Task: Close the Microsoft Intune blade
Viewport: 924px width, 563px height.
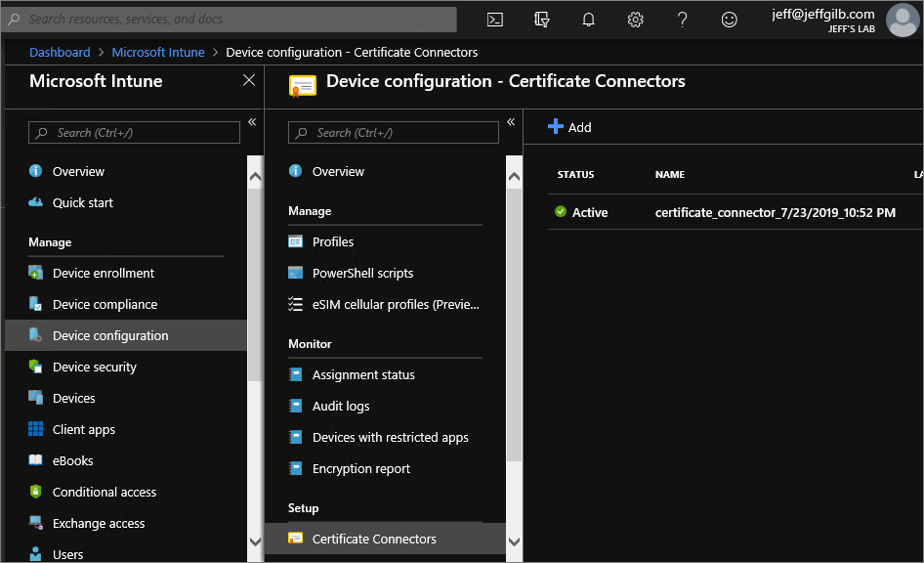Action: (249, 80)
